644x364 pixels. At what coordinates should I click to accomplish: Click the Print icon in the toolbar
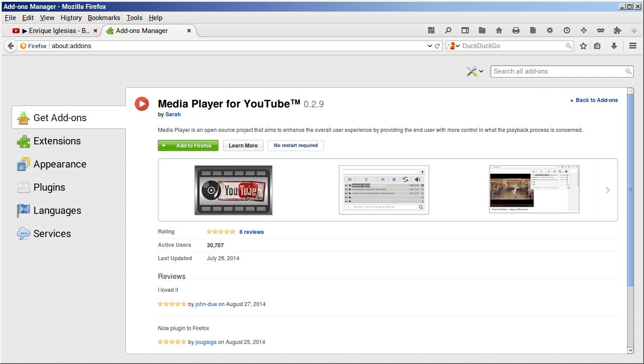[516, 30]
